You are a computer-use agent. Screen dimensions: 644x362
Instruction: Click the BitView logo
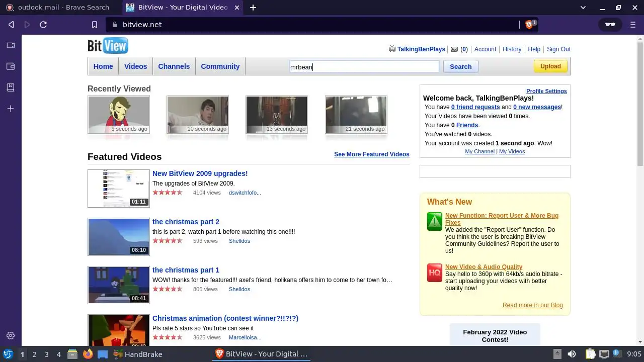click(x=108, y=46)
